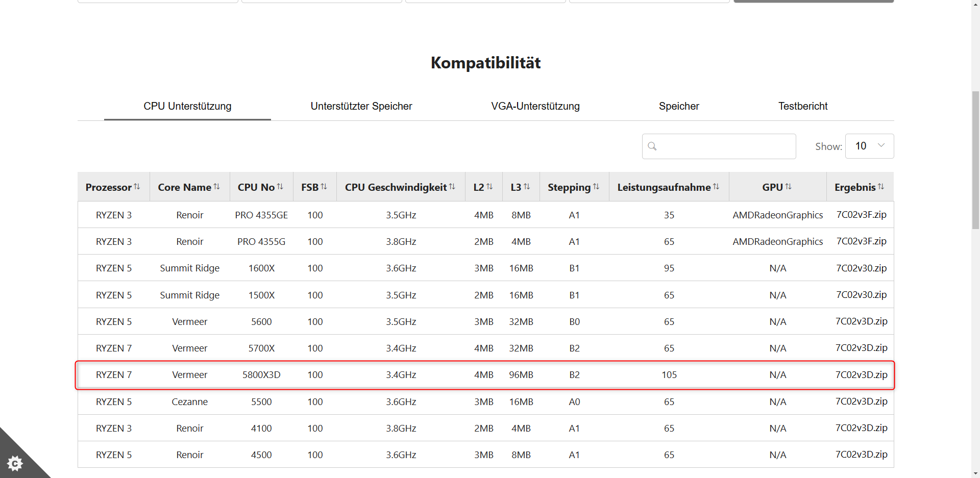
Task: Click the page vertical scrollbar thumb
Action: pos(975,160)
